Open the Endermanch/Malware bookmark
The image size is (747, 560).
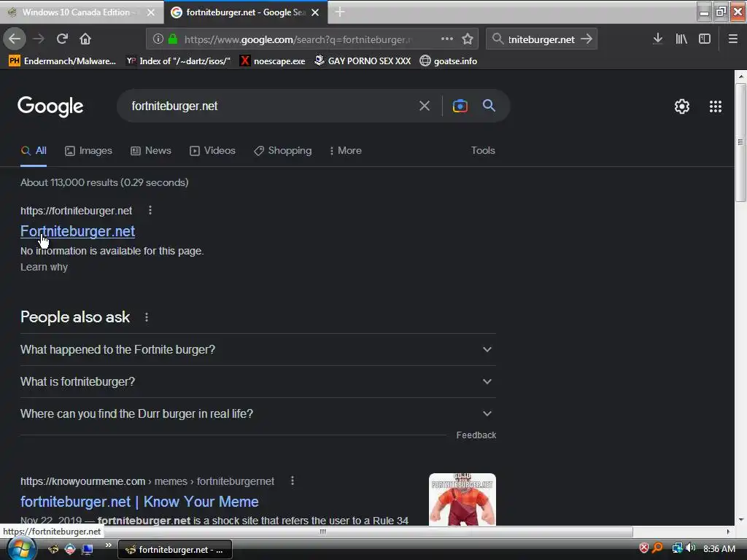point(63,61)
